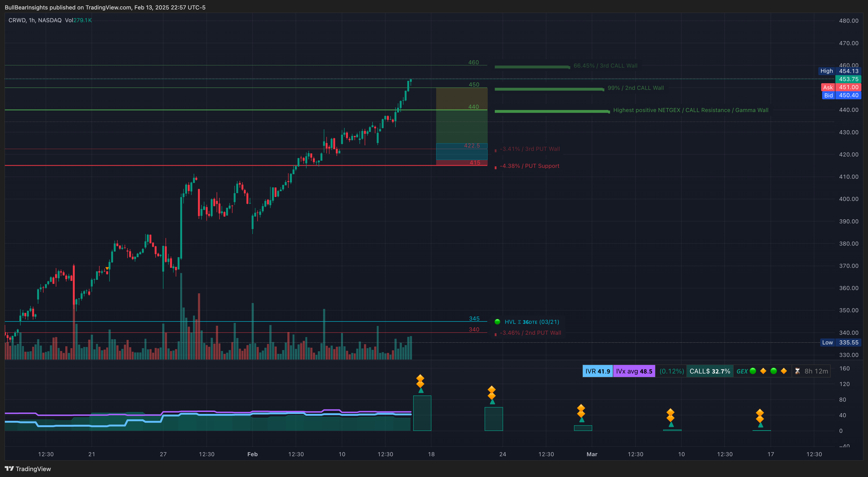Click the 422.5 level number on the chart
868x477 pixels.
[472, 146]
